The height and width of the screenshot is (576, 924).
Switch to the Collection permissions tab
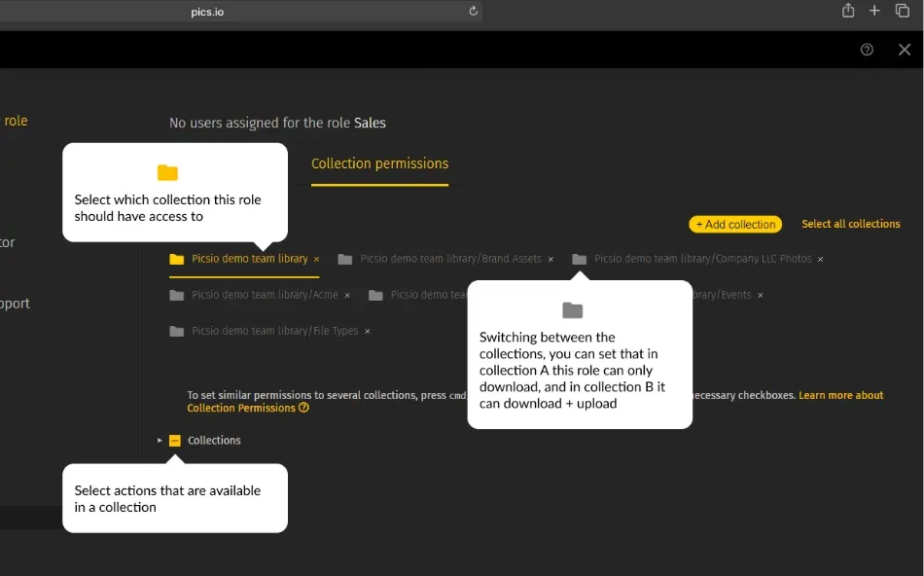(379, 164)
